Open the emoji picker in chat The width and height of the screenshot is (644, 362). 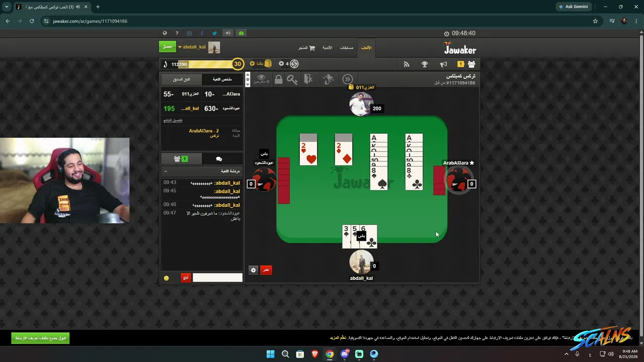coord(167,278)
